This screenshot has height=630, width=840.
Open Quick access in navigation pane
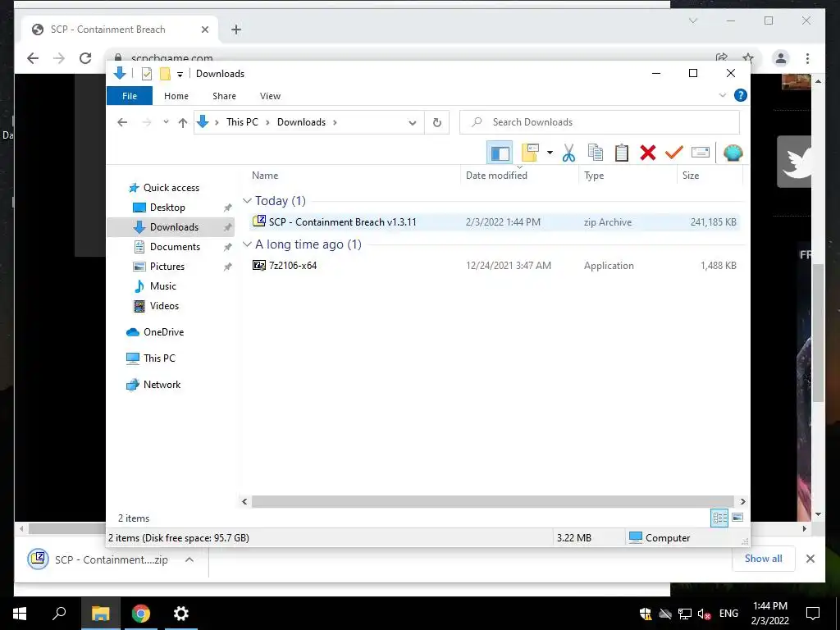coord(171,188)
